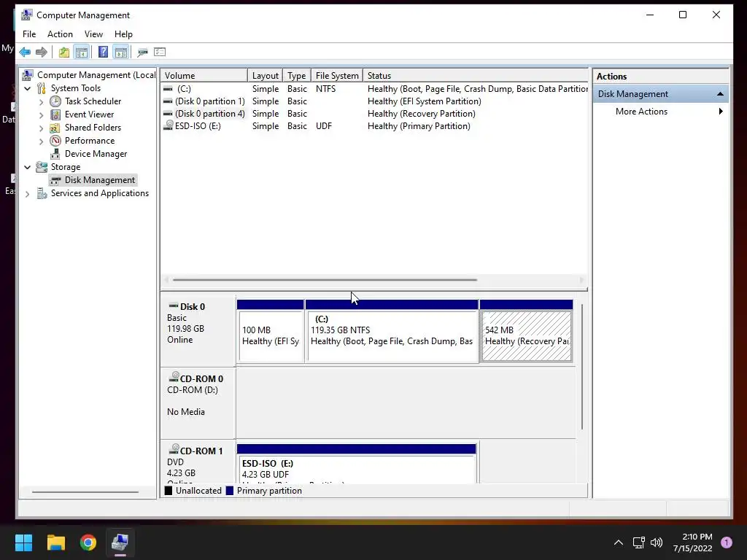
Task: Select the 100 MB EFI partition block
Action: click(271, 332)
